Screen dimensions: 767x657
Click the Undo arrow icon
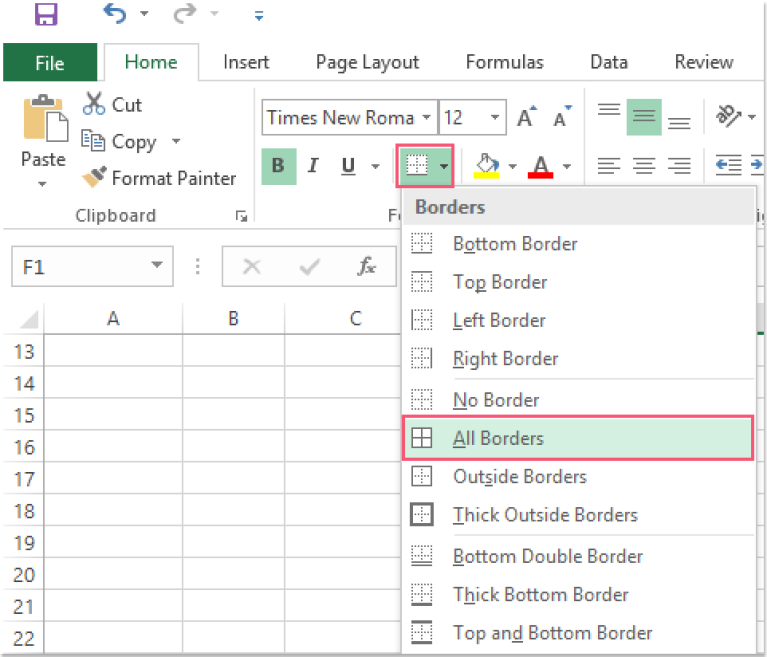click(x=115, y=14)
